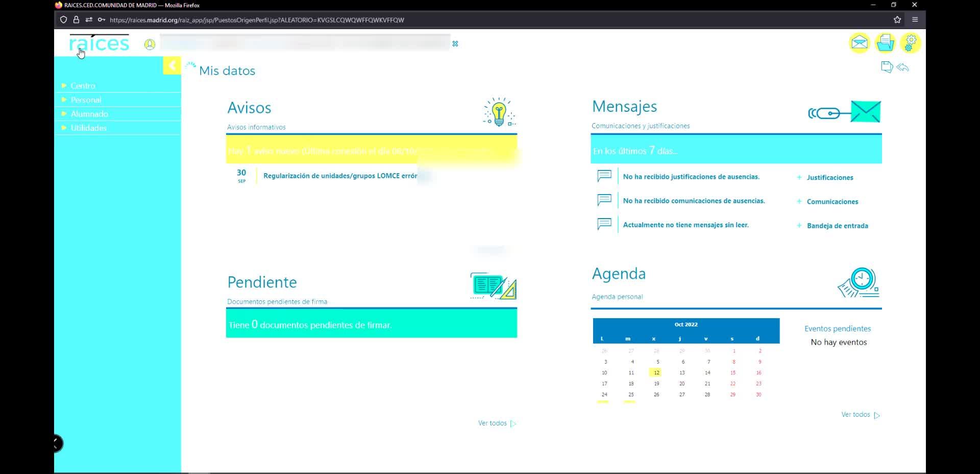Expand the Alumnado menu
The image size is (980, 474).
[89, 114]
